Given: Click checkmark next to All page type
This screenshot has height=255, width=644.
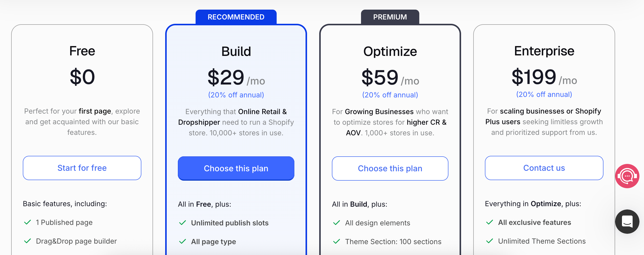Looking at the screenshot, I should (182, 242).
